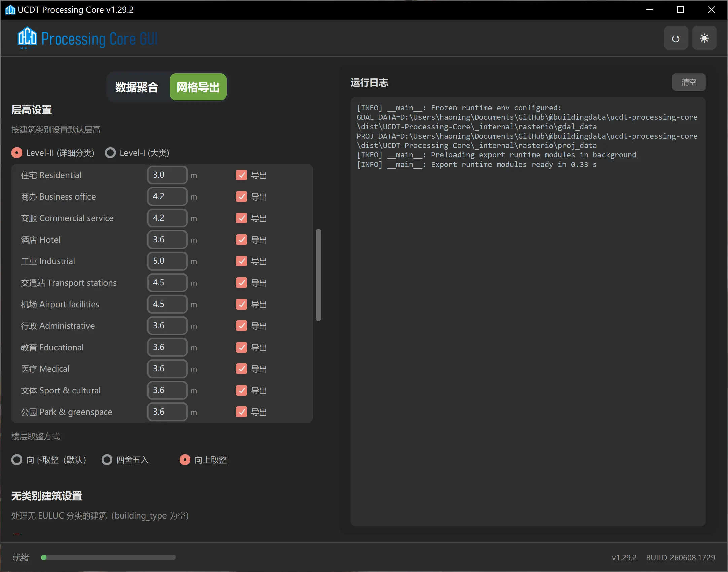728x572 pixels.
Task: Edit Industrial floor height field 5.0
Action: (x=167, y=261)
